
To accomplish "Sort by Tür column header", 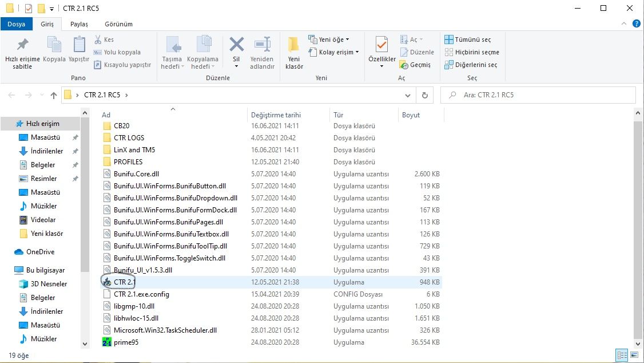I will coord(364,115).
